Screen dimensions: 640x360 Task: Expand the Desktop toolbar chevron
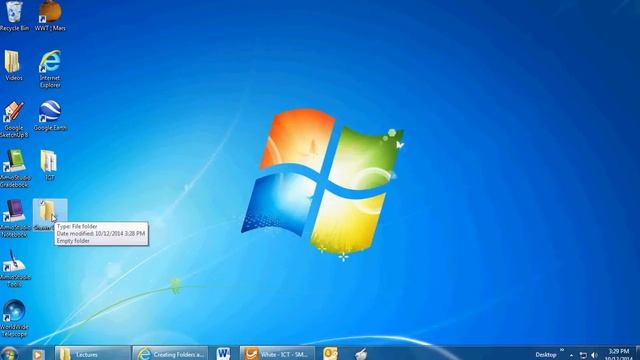click(x=562, y=350)
